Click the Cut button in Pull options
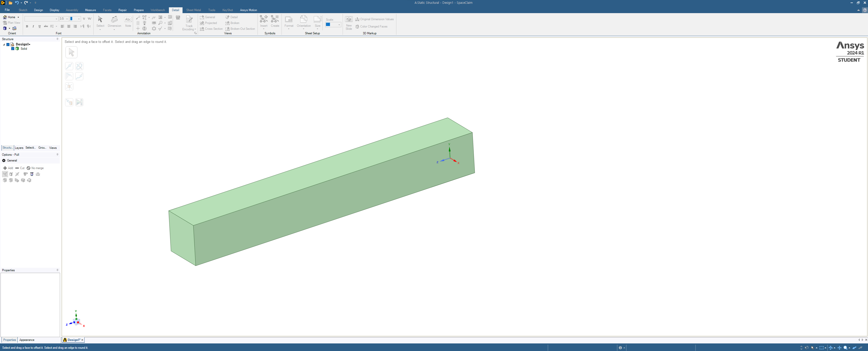 pyautogui.click(x=20, y=168)
